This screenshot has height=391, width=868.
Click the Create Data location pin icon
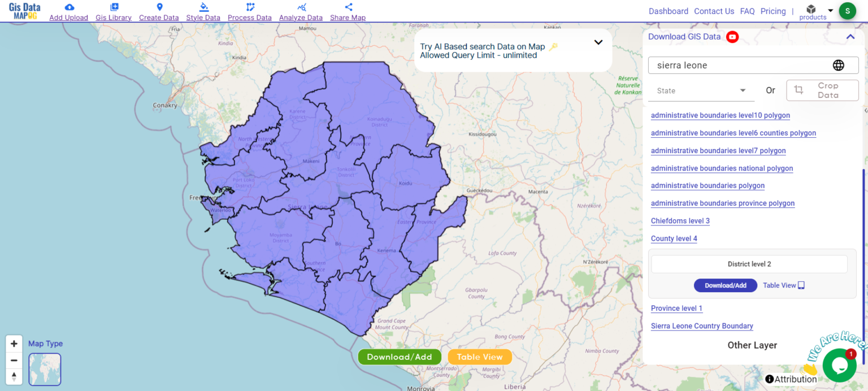click(160, 7)
